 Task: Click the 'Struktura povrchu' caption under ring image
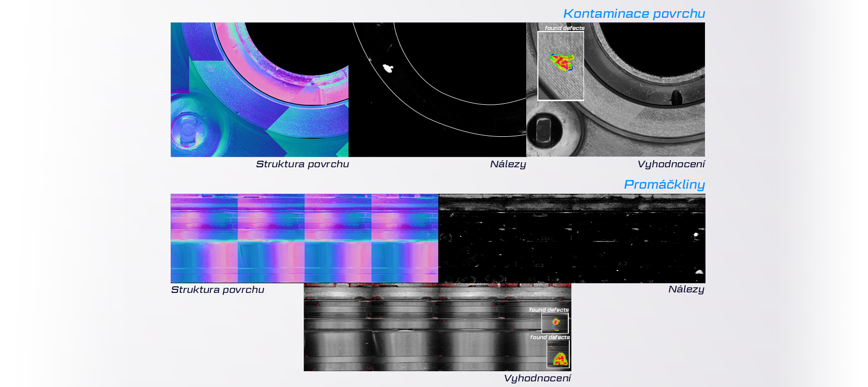point(302,164)
